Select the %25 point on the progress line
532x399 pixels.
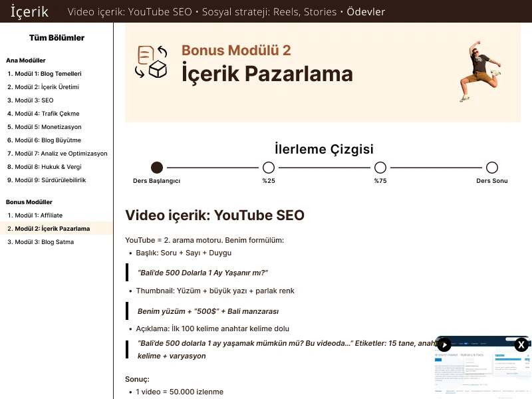(x=269, y=167)
